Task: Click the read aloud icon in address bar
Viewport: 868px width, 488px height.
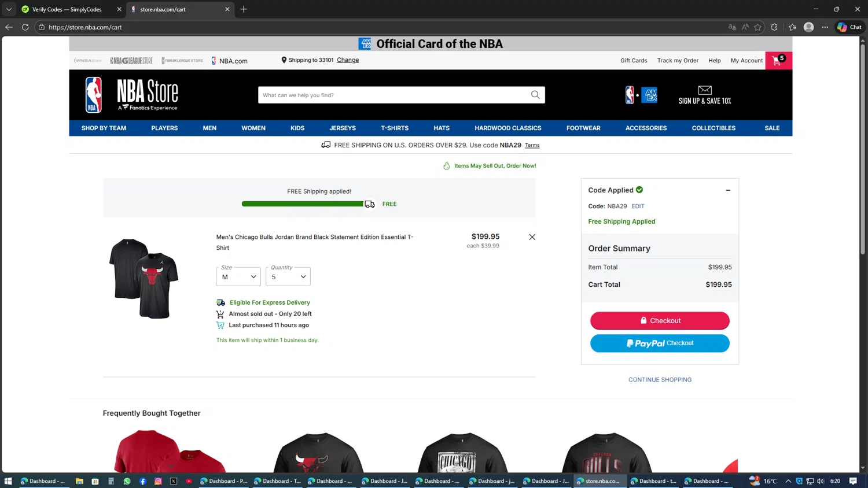Action: coord(745,27)
